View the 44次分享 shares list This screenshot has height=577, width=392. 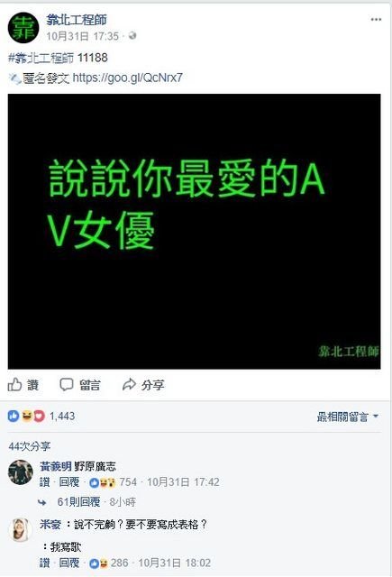pyautogui.click(x=29, y=446)
